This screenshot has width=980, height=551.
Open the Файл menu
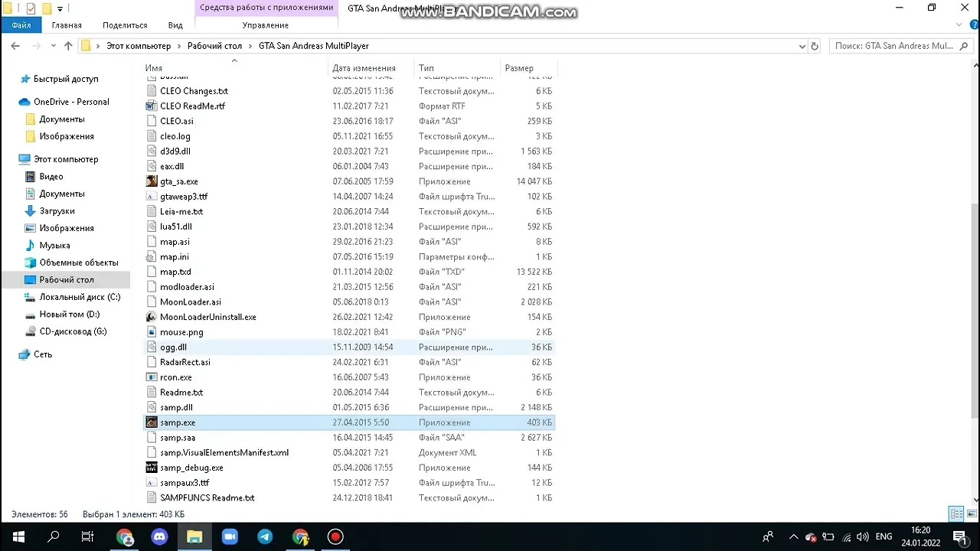click(21, 25)
